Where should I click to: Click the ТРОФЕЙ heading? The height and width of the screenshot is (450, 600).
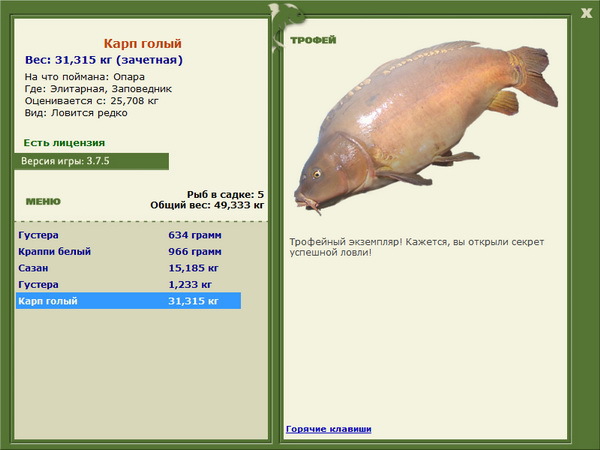[313, 40]
